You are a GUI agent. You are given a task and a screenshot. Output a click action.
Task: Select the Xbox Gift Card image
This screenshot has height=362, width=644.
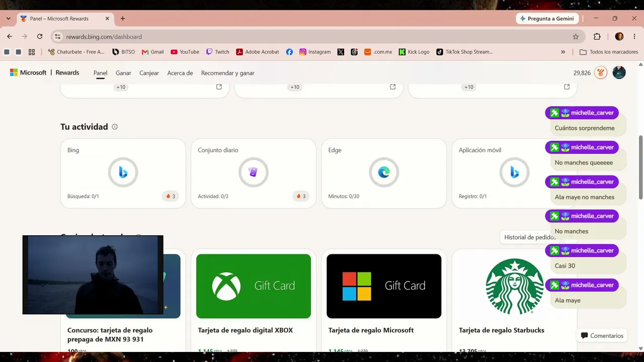[254, 286]
